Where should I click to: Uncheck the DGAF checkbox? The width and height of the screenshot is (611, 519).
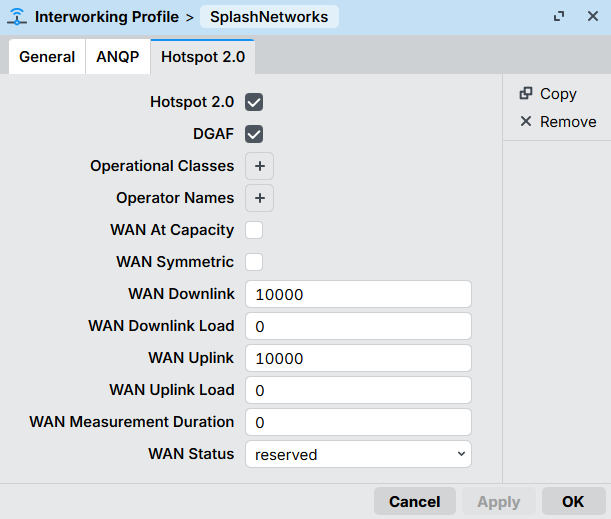[x=254, y=134]
